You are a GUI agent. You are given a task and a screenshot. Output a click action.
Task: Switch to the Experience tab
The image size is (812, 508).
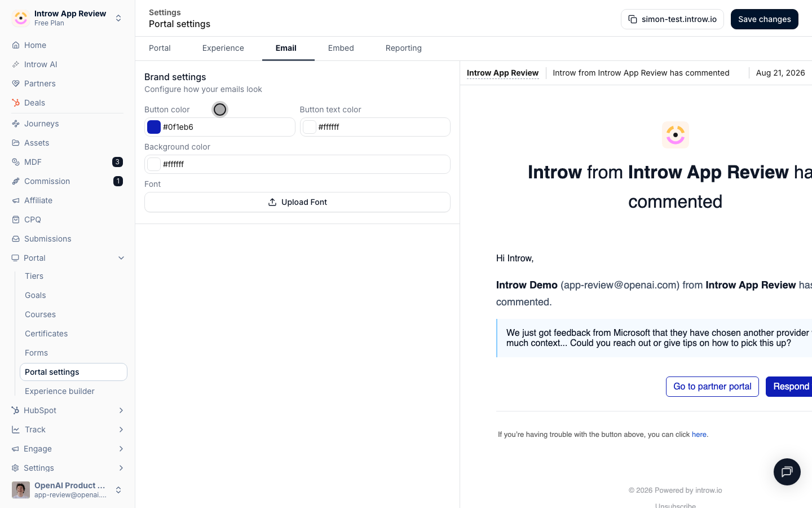point(223,48)
